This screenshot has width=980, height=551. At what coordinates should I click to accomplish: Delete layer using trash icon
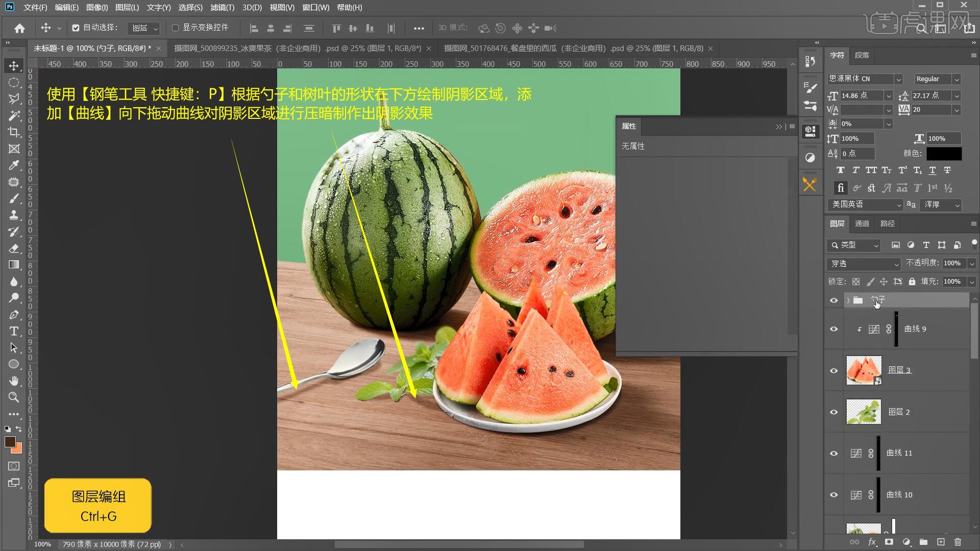[x=958, y=542]
